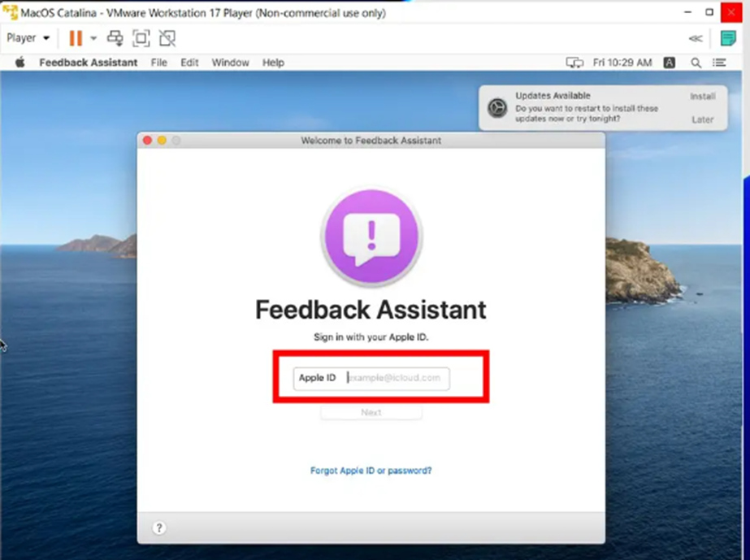Click the Apple ID email field
This screenshot has width=750, height=560.
coord(371,378)
